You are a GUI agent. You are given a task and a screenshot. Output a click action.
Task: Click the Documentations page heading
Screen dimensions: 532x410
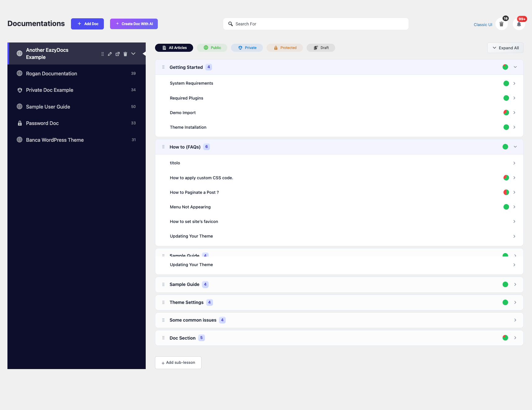(36, 24)
